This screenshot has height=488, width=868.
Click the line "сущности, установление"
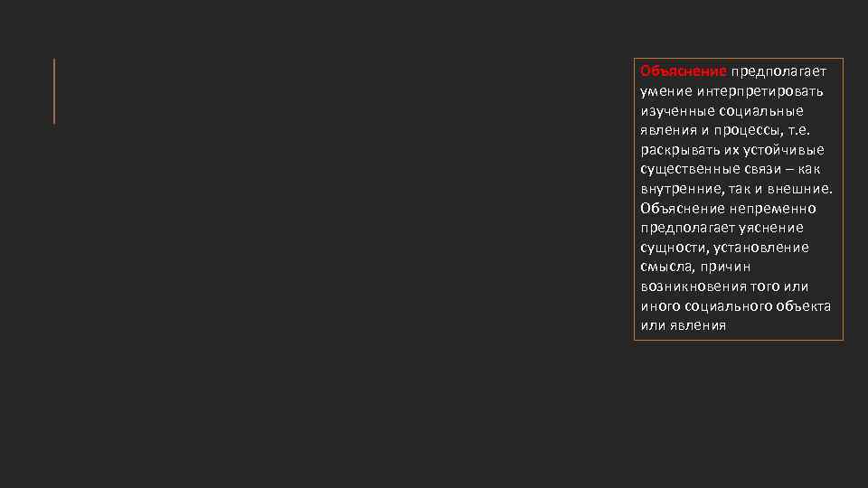click(x=724, y=248)
